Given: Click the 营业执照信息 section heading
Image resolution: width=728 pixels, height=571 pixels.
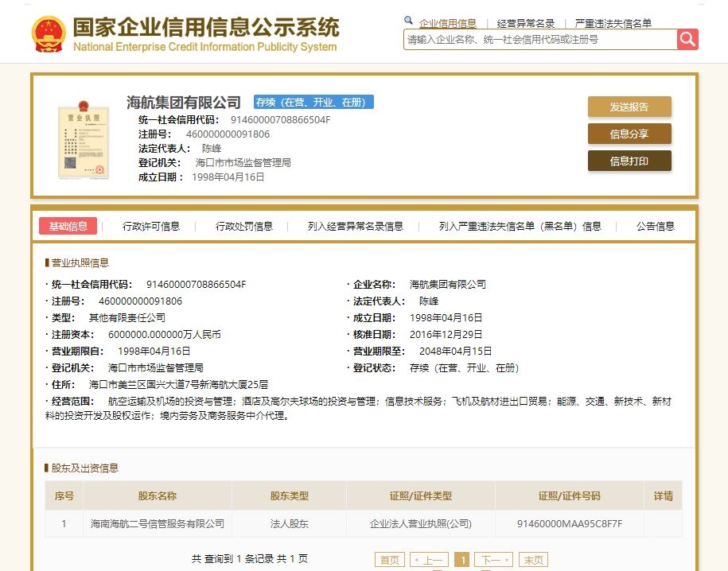Looking at the screenshot, I should click(x=80, y=262).
